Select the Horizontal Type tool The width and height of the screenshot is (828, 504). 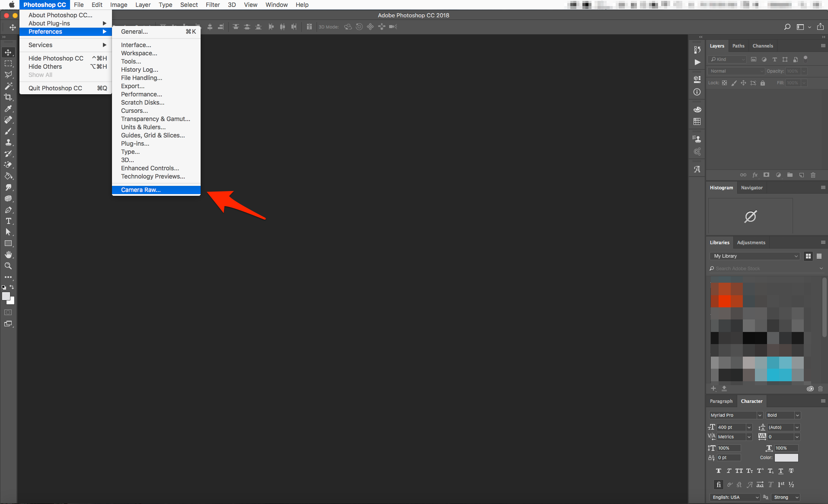8,221
